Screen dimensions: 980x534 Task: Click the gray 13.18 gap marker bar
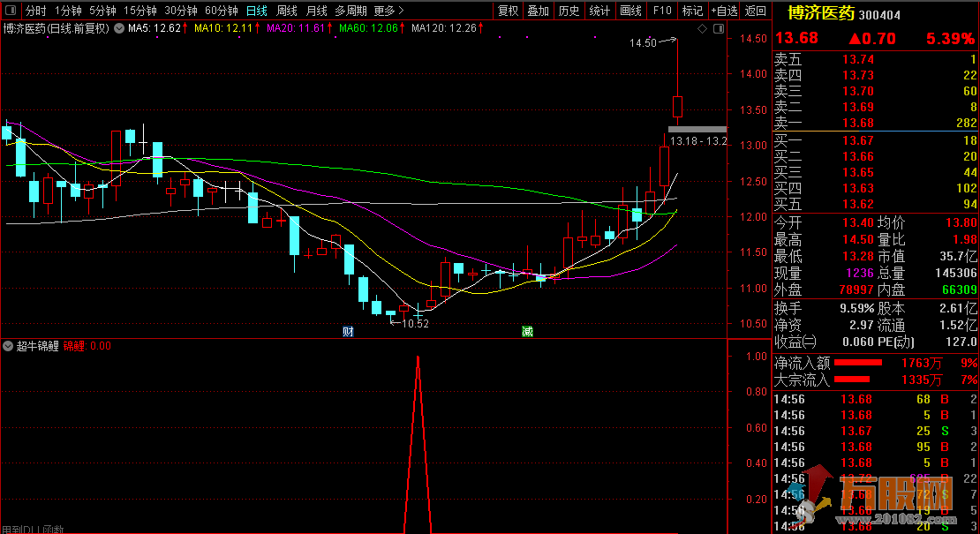[x=697, y=129]
